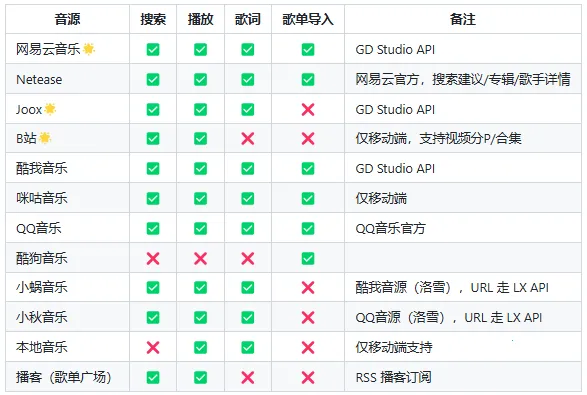Click GD Studio API note in 网易云音乐 row
Viewport: 587px width, 395px height.
[x=395, y=49]
